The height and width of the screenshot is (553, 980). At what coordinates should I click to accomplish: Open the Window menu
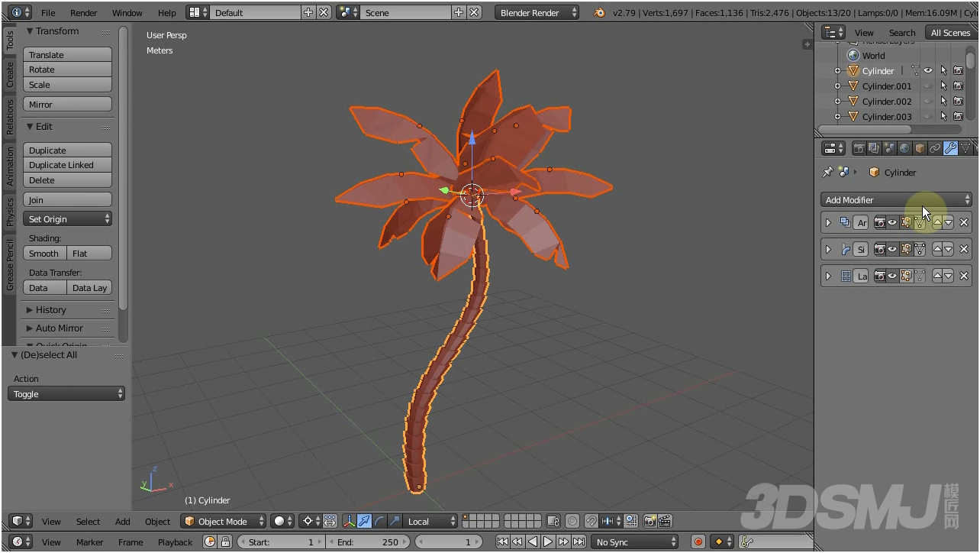coord(127,13)
